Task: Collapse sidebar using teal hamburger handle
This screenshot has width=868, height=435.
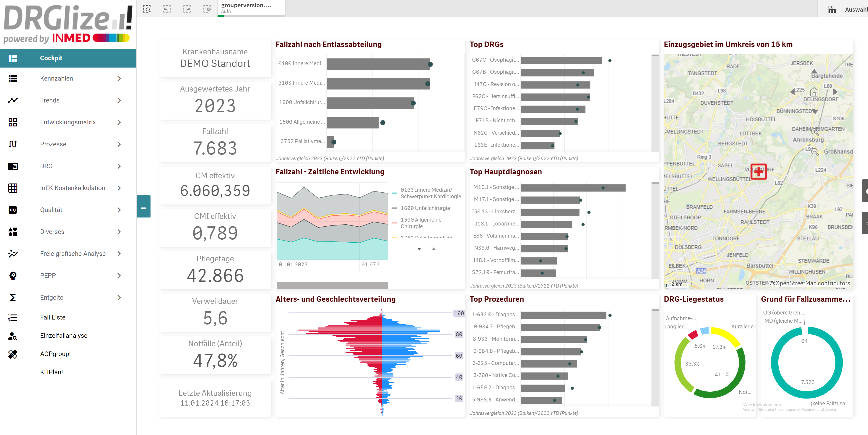Action: [x=143, y=207]
